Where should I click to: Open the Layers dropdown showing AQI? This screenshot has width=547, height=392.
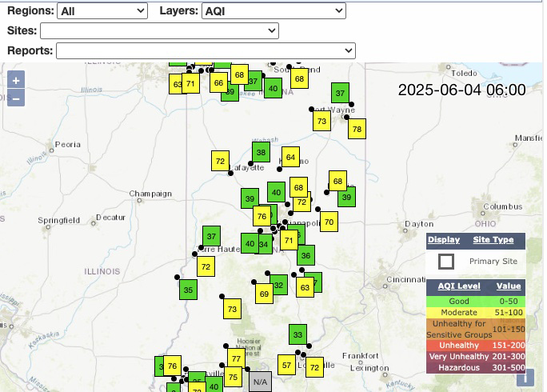[273, 10]
